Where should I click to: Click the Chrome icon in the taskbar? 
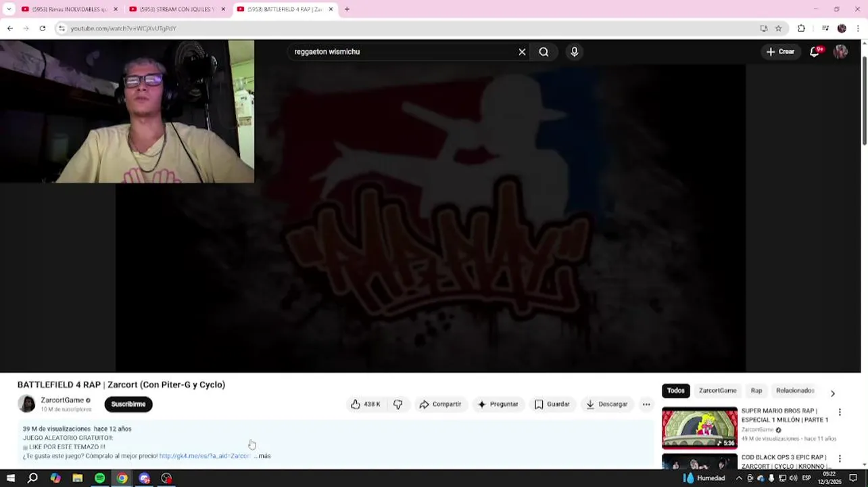(122, 478)
